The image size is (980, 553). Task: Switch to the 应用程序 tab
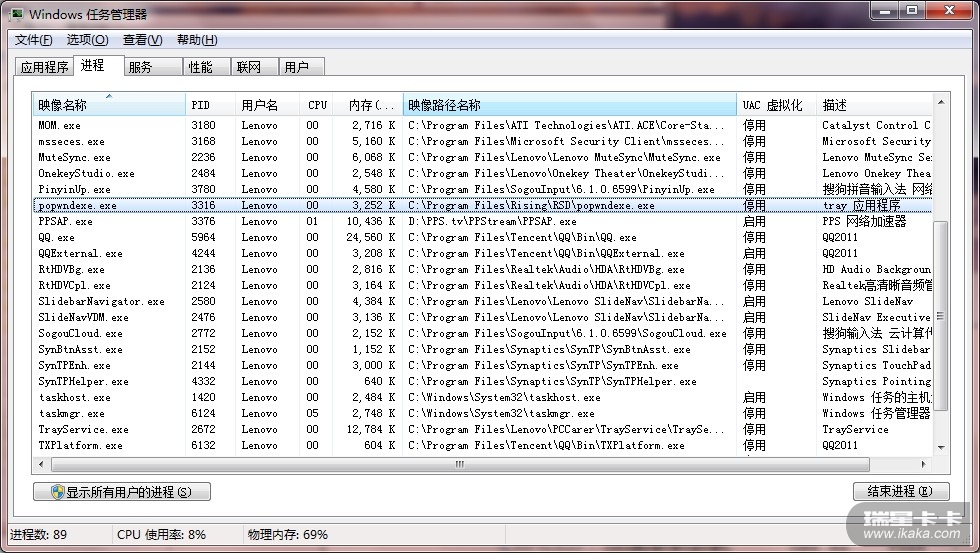pyautogui.click(x=44, y=67)
